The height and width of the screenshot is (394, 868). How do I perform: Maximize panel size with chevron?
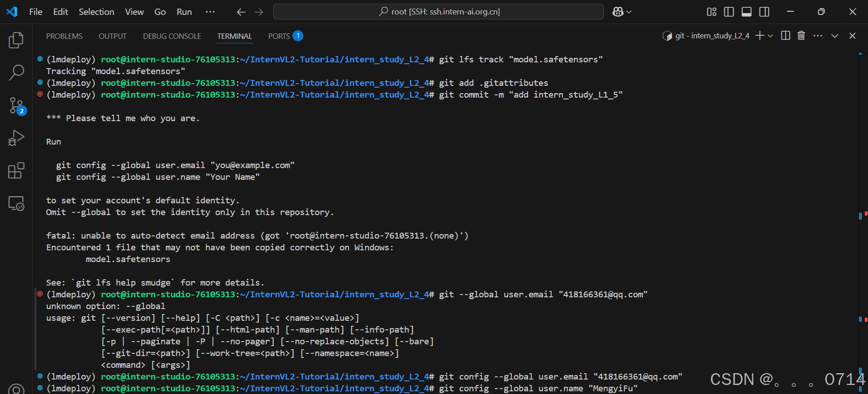(x=835, y=36)
